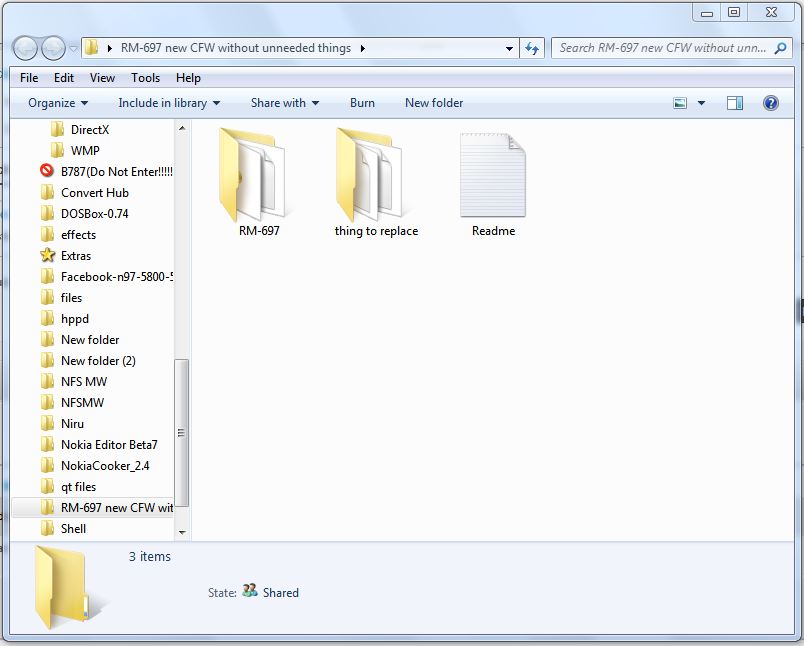Select NFS MW folder in the tree
The image size is (804, 646).
84,381
